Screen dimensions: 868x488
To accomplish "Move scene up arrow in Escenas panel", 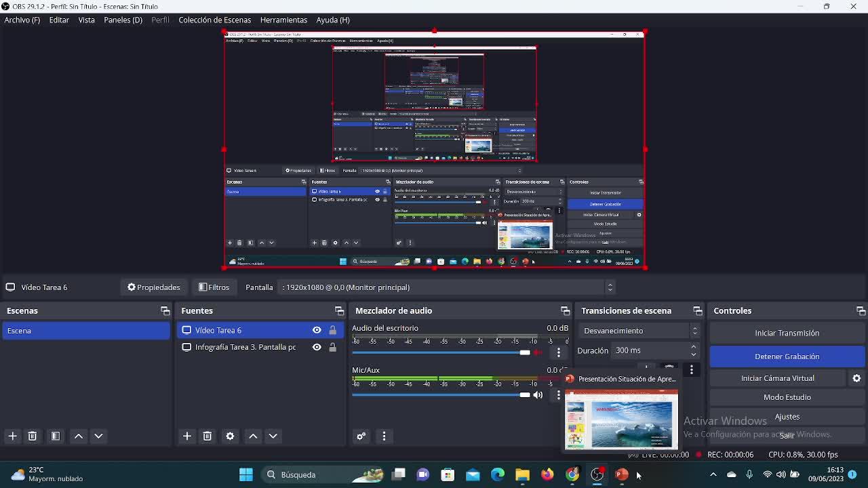I will [x=79, y=436].
